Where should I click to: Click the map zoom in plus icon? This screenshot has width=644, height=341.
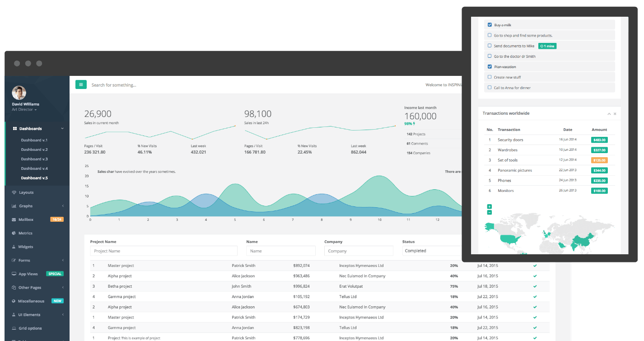point(489,207)
